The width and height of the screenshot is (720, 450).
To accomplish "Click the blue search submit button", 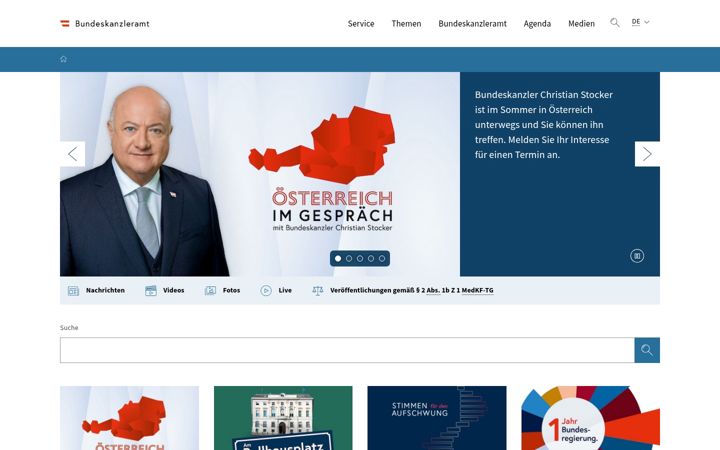I will point(647,350).
